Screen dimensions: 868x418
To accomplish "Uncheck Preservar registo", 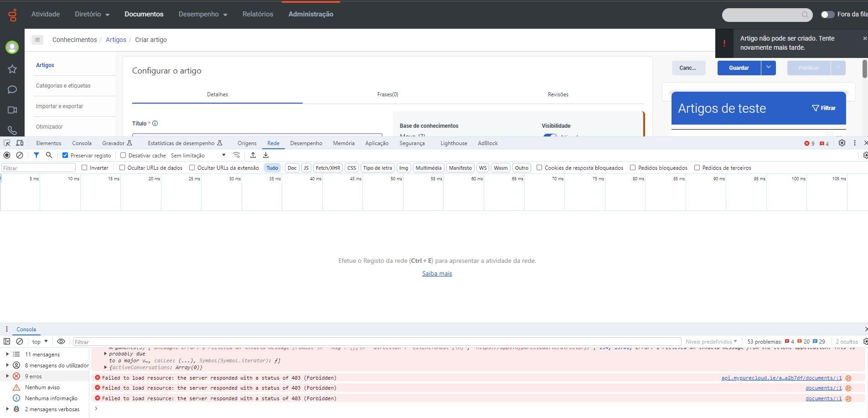I will (65, 155).
